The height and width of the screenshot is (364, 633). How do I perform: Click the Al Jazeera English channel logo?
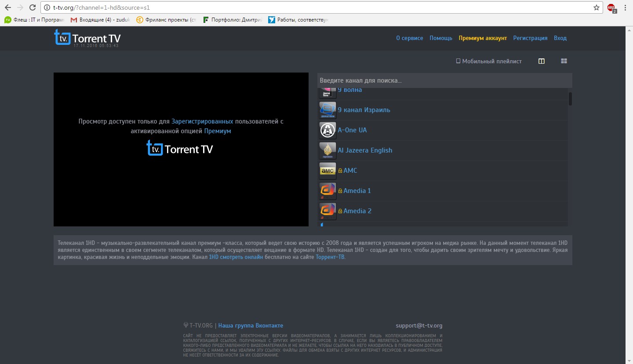click(x=327, y=151)
